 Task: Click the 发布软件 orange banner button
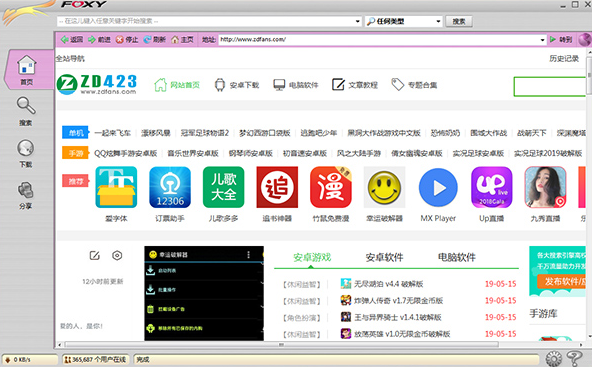(x=562, y=281)
